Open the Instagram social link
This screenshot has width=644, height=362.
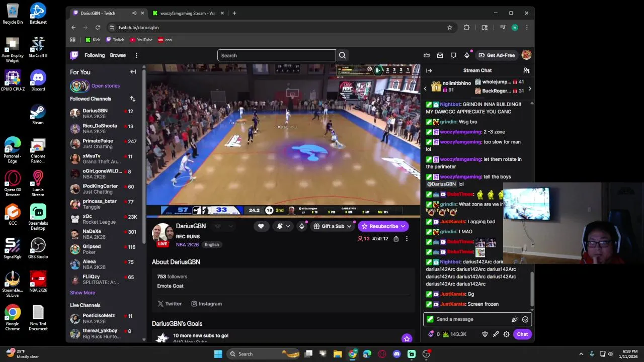click(x=206, y=304)
